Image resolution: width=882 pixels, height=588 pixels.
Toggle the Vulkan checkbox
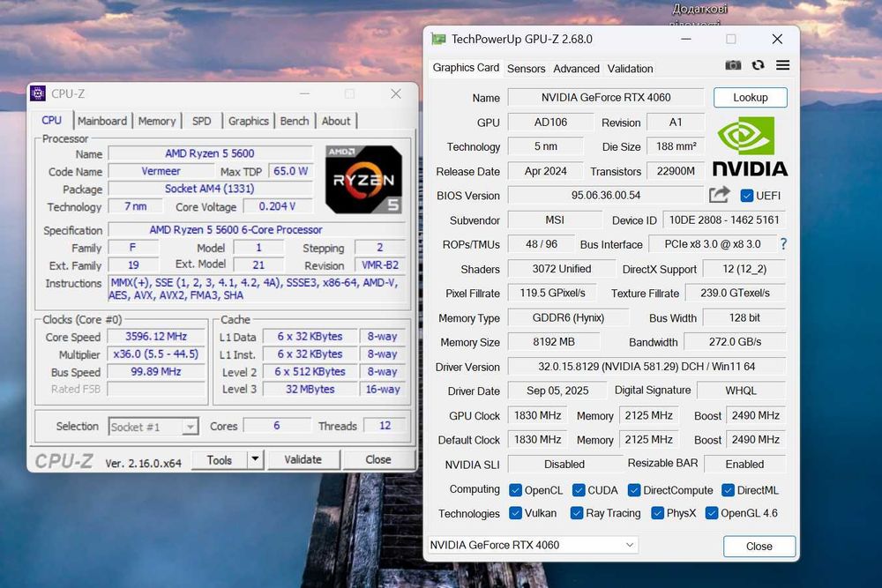(x=515, y=513)
